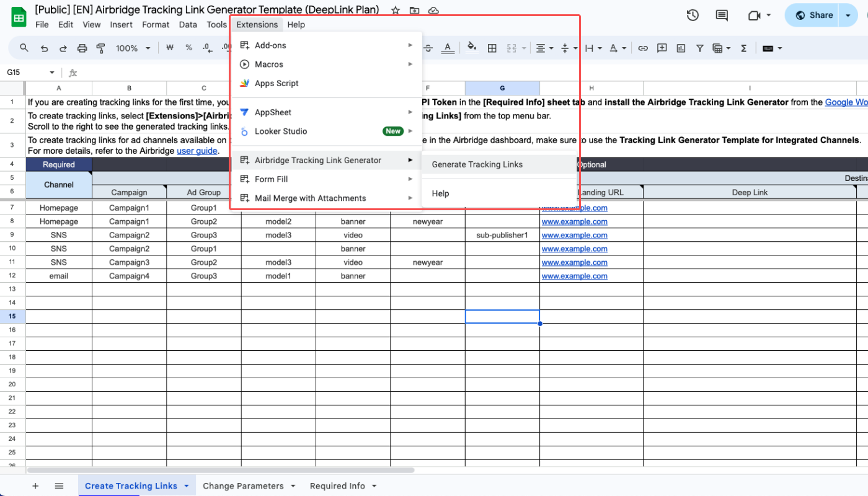Open the www.example.com link in row 12
The image size is (868, 496).
click(575, 277)
